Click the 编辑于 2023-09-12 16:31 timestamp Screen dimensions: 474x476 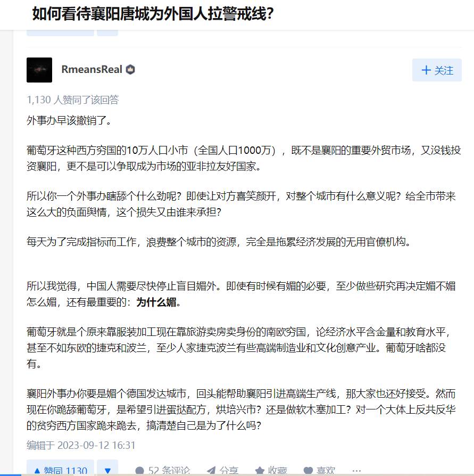pos(81,445)
